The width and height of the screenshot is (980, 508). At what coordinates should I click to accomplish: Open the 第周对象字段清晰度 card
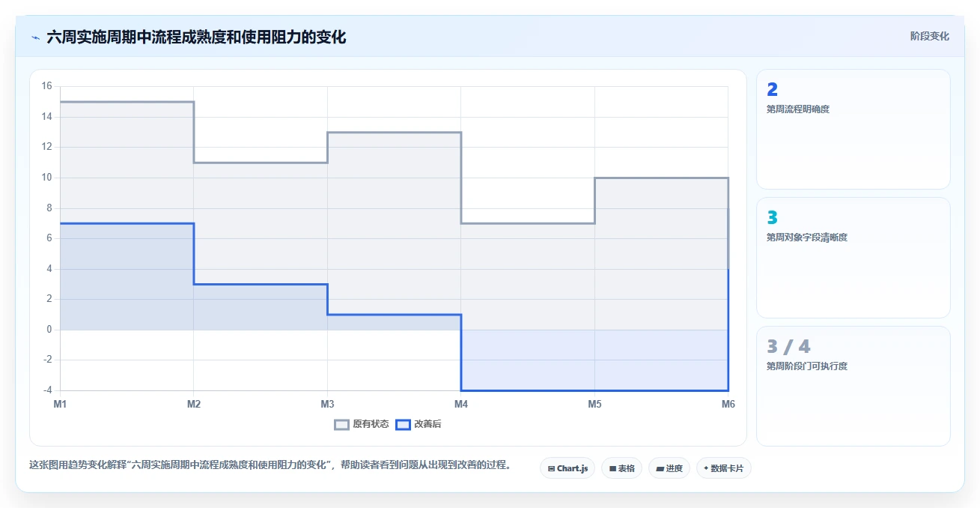point(853,258)
